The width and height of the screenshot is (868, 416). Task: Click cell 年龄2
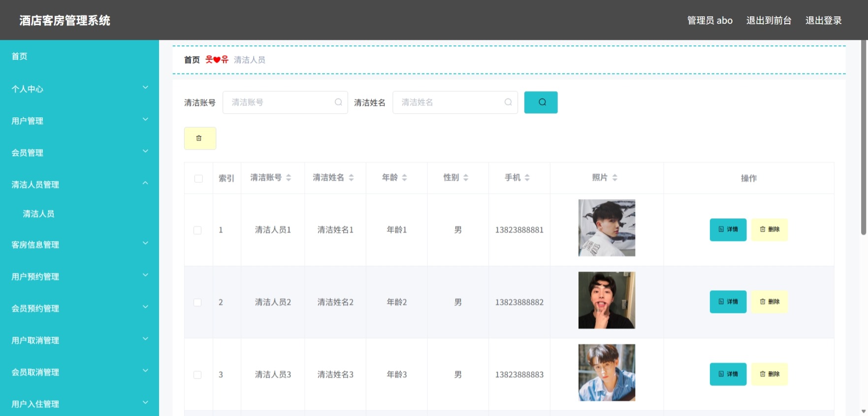click(x=397, y=302)
